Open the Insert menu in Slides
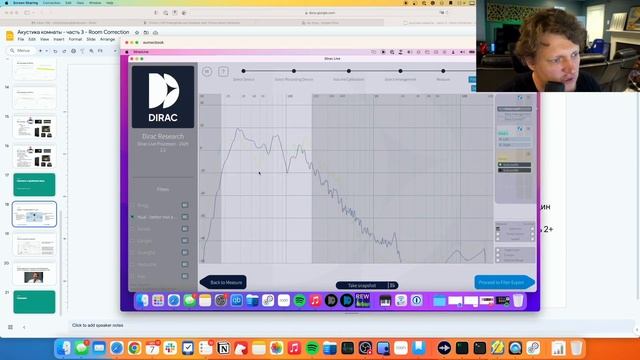The width and height of the screenshot is (640, 360). tap(59, 40)
